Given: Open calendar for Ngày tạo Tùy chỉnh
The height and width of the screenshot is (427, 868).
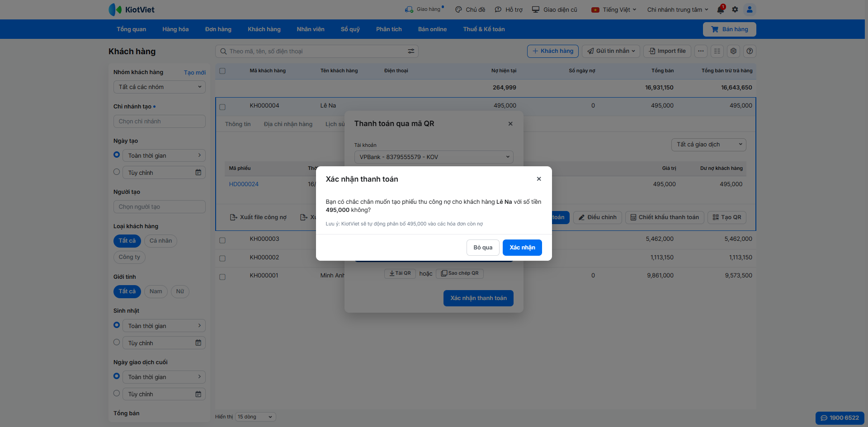Looking at the screenshot, I should (198, 173).
